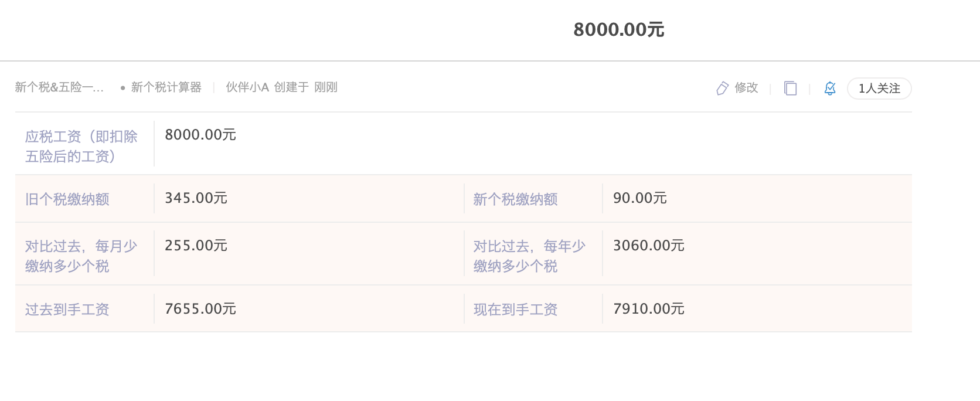Click the 创建于 刚刚 timestamp text
Image resolution: width=980 pixels, height=401 pixels.
click(306, 87)
